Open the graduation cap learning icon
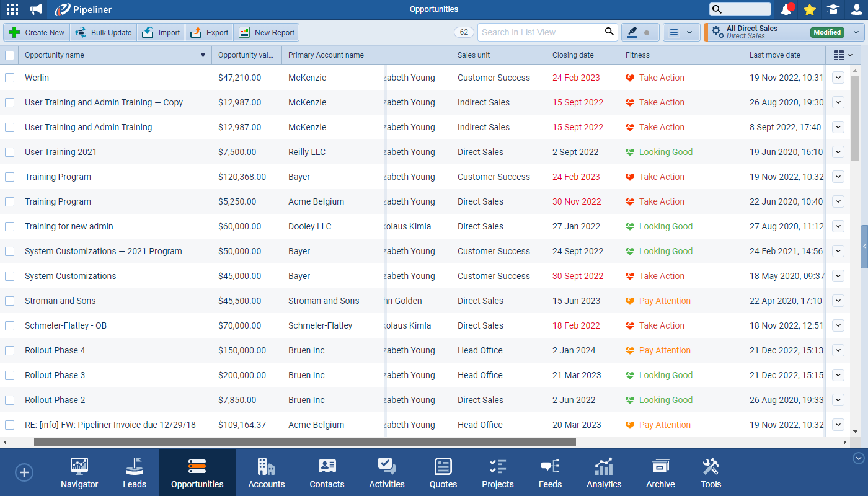This screenshot has width=868, height=496. (x=833, y=9)
